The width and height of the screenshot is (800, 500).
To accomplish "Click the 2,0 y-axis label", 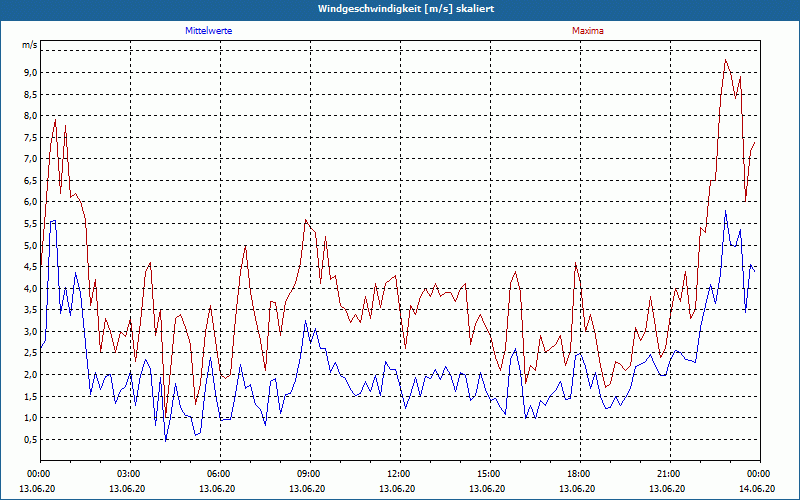I will (x=30, y=374).
